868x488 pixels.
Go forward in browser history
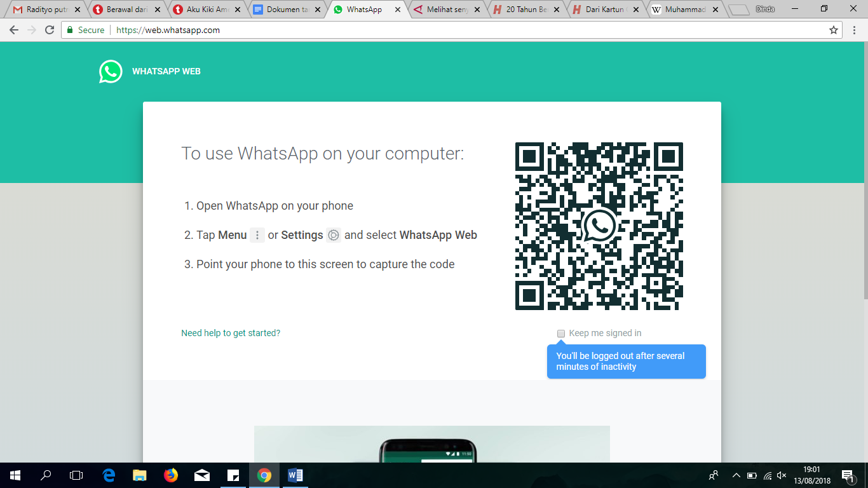tap(32, 30)
